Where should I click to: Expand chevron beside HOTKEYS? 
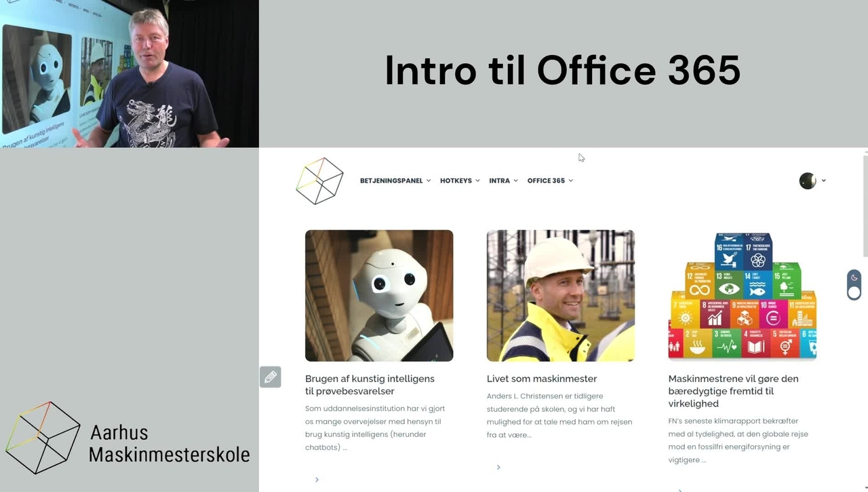click(477, 181)
